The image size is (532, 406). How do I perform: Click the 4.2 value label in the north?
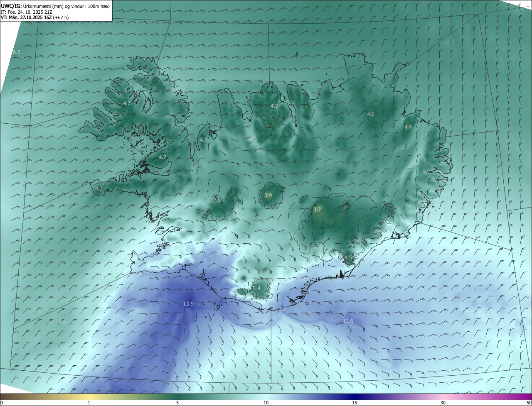point(274,106)
